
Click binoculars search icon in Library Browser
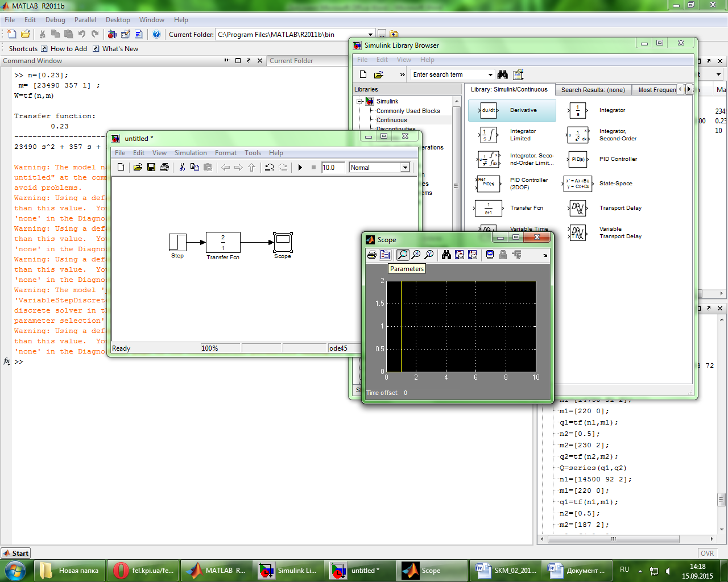[502, 74]
